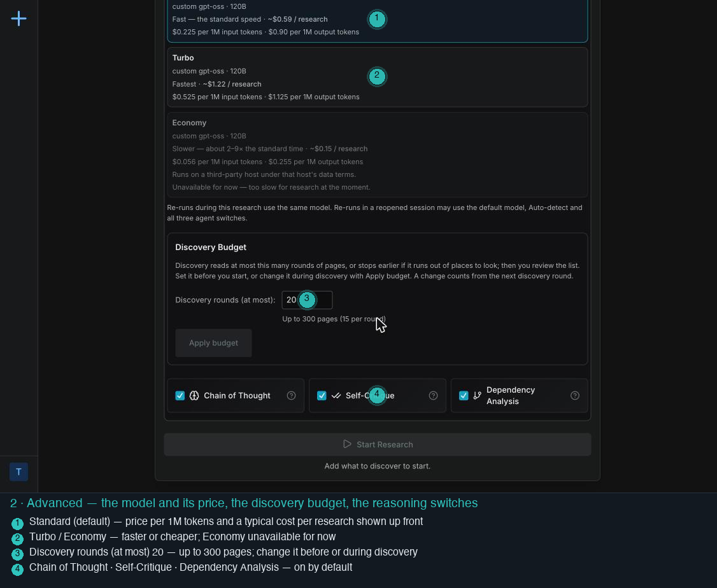Click 'Runs on a third-party host' line

pos(264,174)
